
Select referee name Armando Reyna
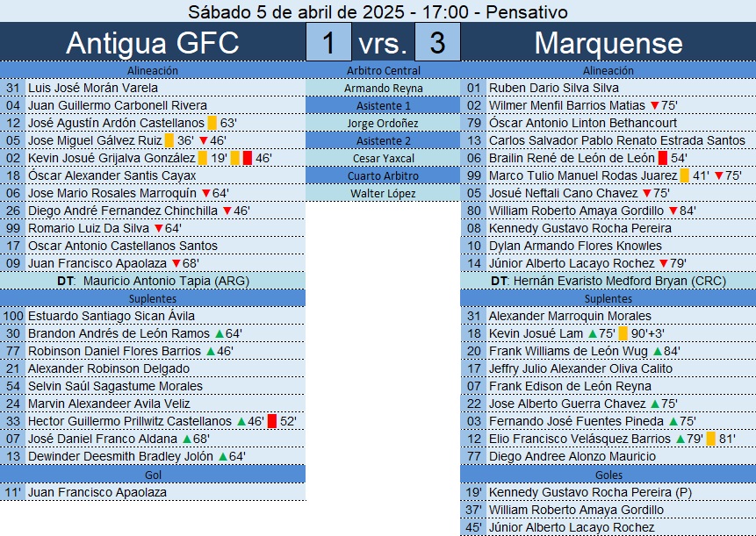(x=384, y=88)
